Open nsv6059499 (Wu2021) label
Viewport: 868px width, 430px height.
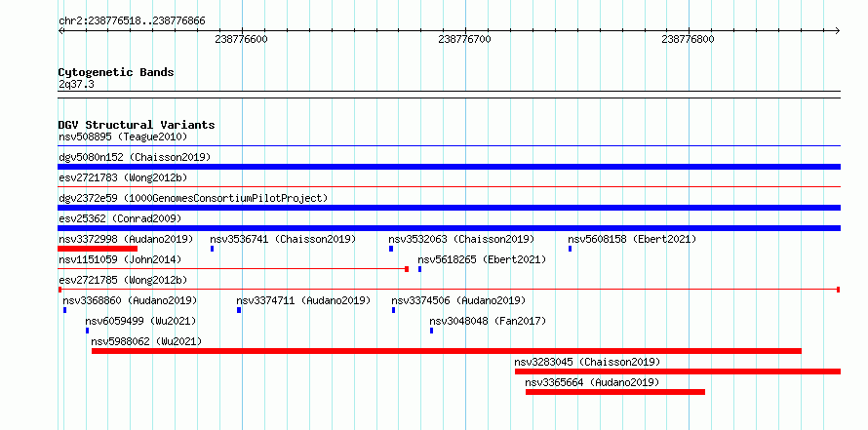[x=140, y=321]
